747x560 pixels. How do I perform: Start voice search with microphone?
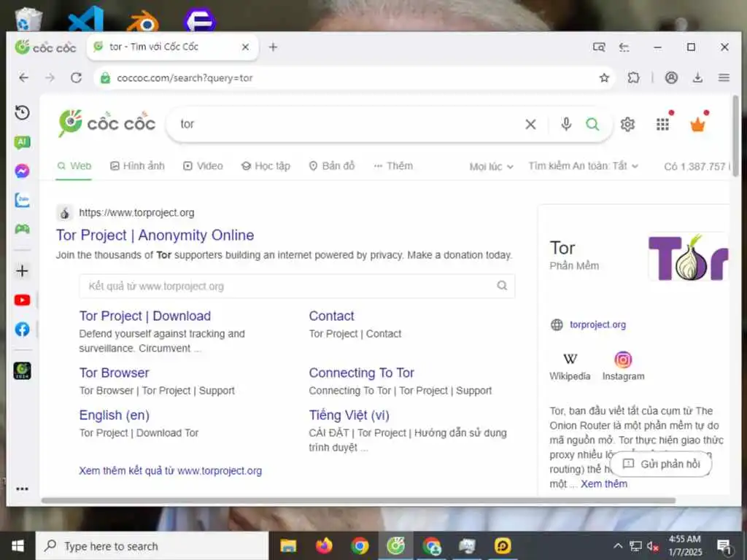[x=566, y=124]
